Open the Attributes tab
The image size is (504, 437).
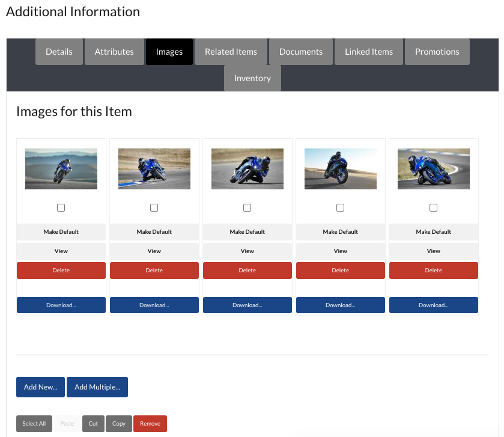click(114, 52)
